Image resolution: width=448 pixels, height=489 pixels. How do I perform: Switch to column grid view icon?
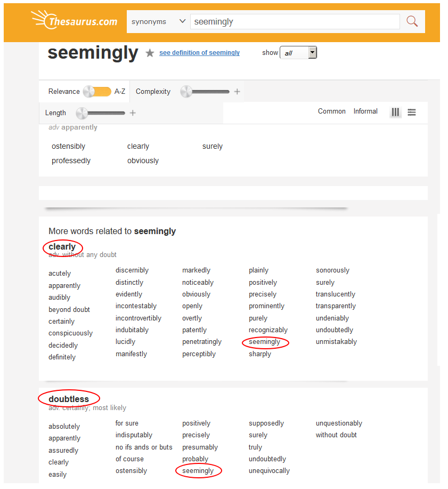click(x=395, y=112)
